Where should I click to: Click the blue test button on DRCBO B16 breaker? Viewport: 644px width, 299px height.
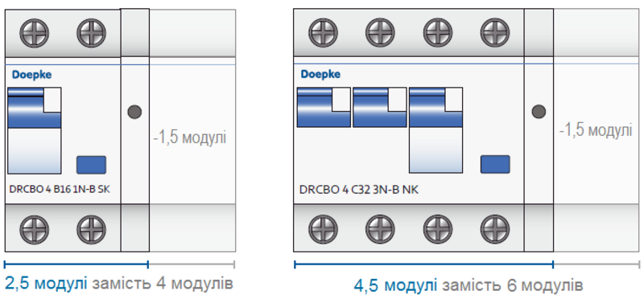91,165
